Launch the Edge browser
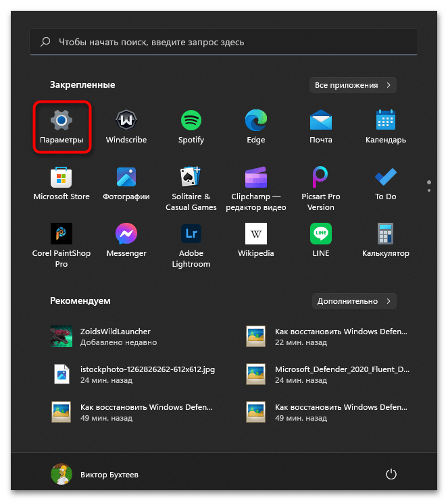 tap(256, 127)
